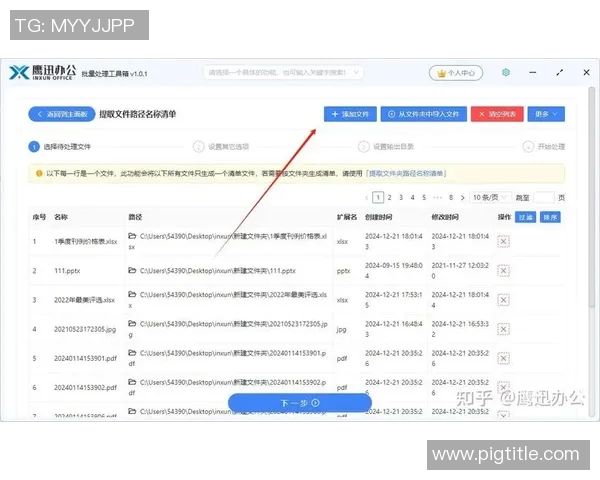
Task: Click the pagination ellipsis to jump pages
Action: pyautogui.click(x=437, y=198)
